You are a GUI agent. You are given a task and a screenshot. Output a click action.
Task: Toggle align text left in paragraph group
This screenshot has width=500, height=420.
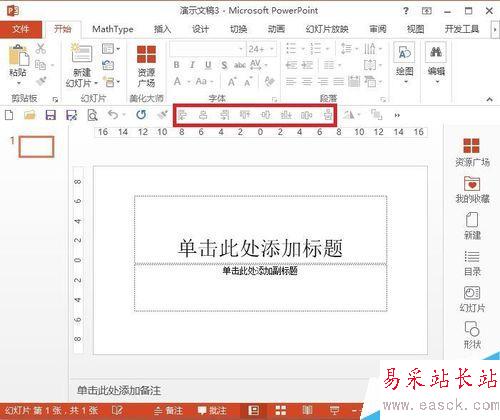291,81
